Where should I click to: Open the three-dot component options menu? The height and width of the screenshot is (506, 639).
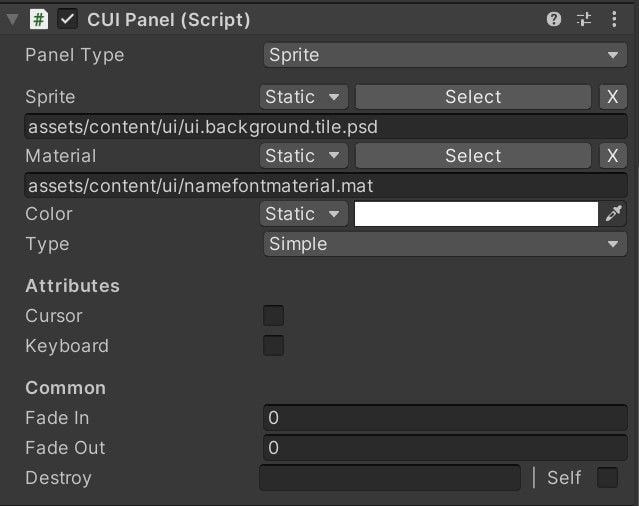click(614, 19)
